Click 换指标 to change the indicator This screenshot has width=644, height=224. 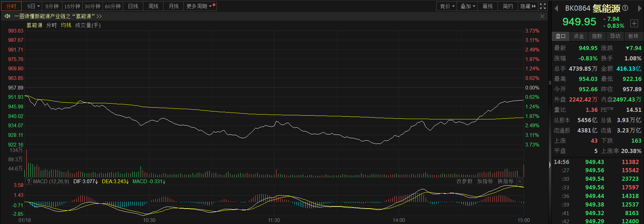point(505,181)
